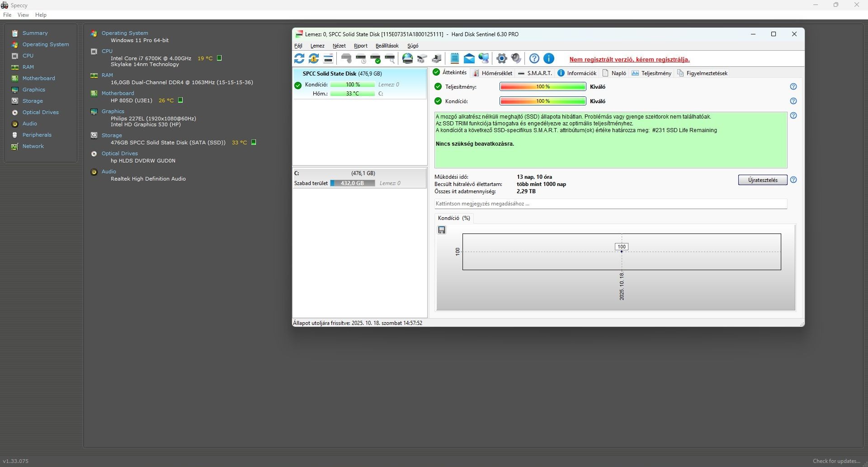
Task: Open the Beállítások menu
Action: click(x=387, y=46)
